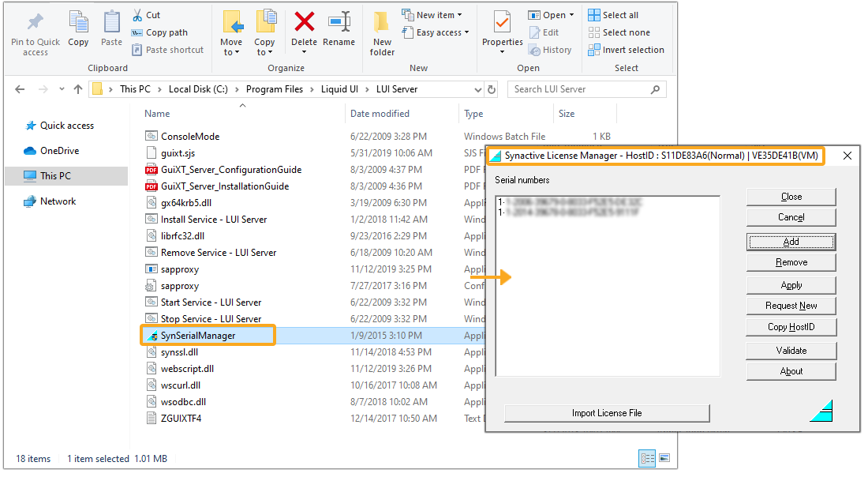Go back with the Back arrow
The width and height of the screenshot is (868, 481).
[x=20, y=89]
